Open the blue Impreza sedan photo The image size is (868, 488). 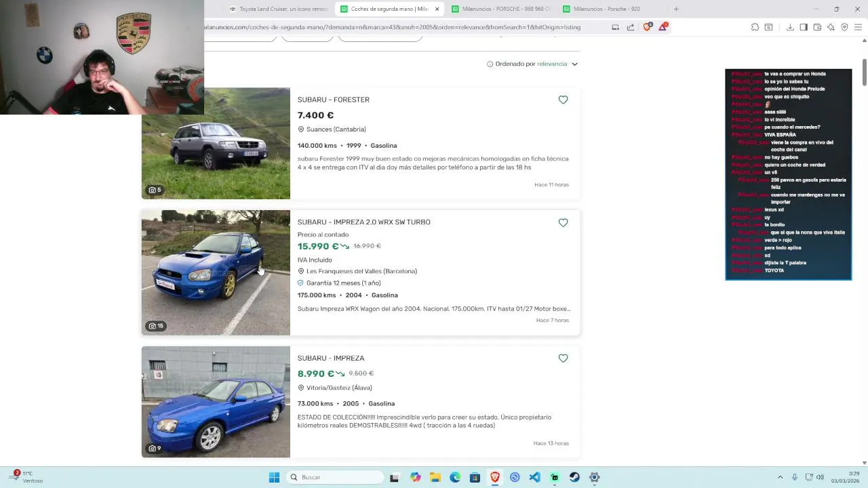pos(216,402)
